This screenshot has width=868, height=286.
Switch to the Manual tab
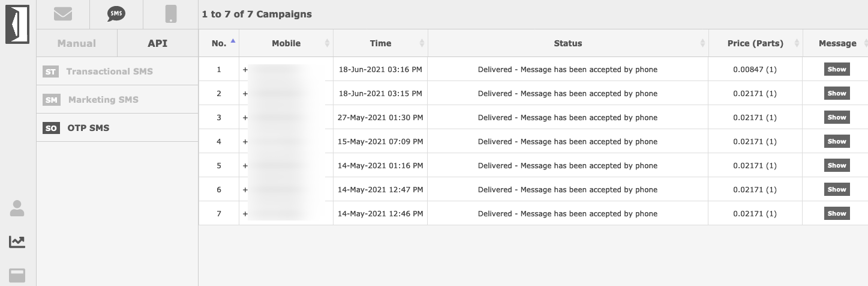tap(76, 43)
